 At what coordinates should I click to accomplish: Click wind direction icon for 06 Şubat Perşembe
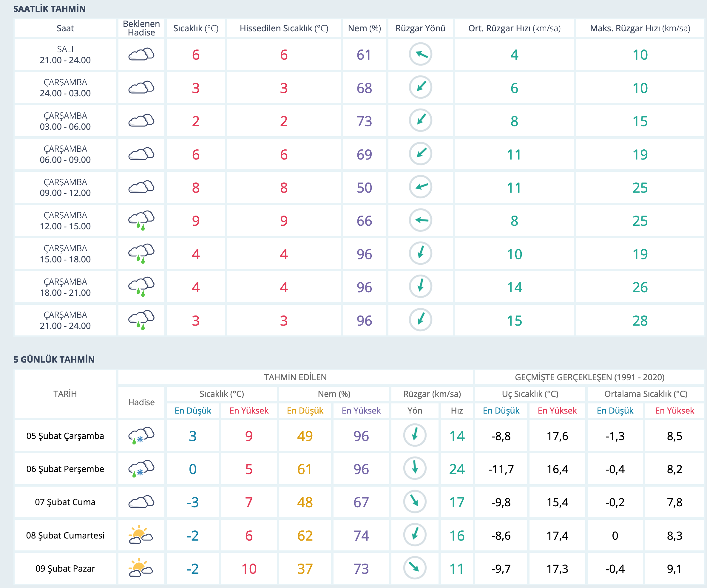pyautogui.click(x=414, y=468)
